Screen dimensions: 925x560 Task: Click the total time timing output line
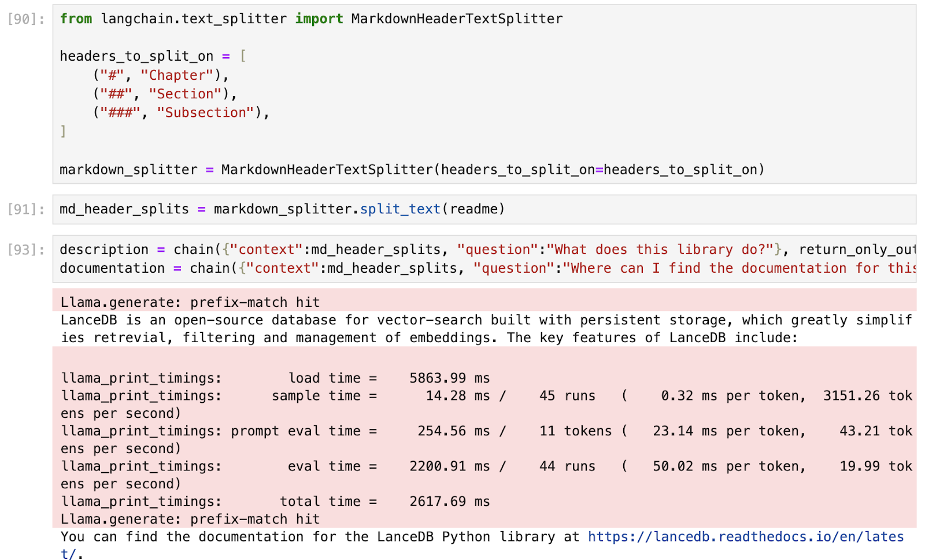275,502
